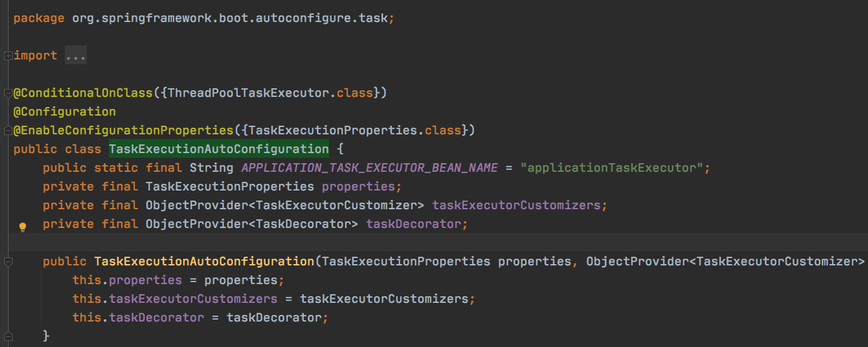Click APPLICATION_TASK_EXECUTOR_BEAN_NAME constant
Screen dimensions: 868x347
[369, 168]
